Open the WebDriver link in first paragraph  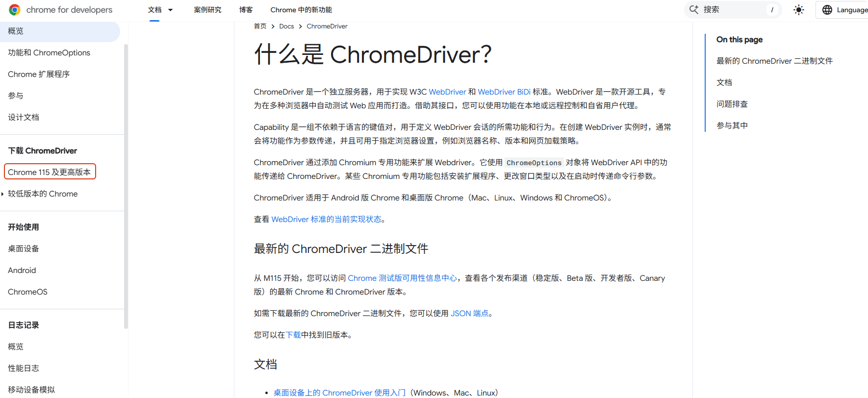pos(447,92)
